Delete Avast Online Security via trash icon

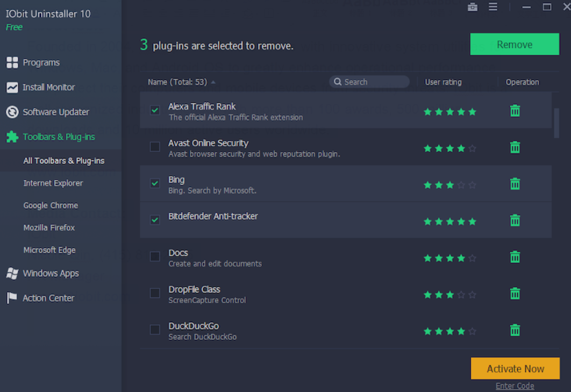click(x=515, y=147)
